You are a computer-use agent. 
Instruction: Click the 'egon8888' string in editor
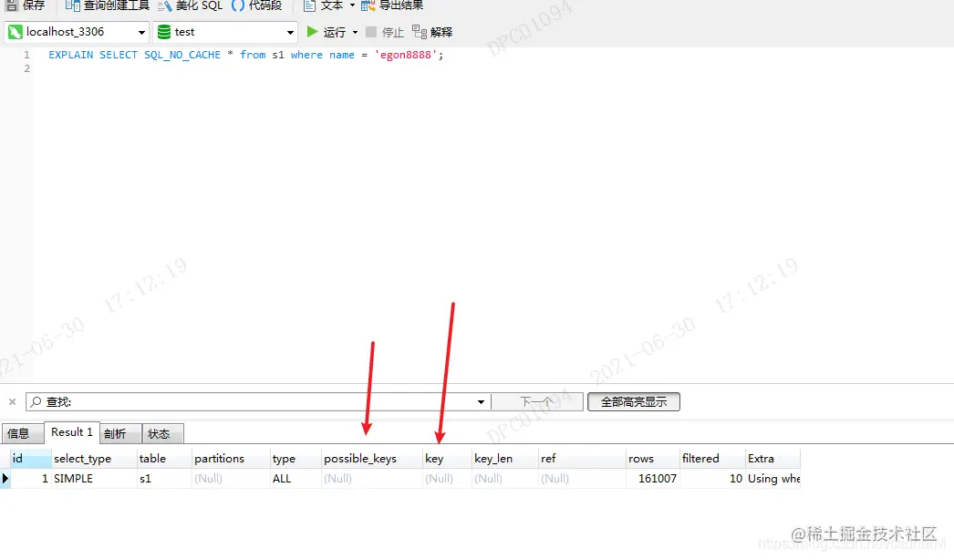coord(406,55)
